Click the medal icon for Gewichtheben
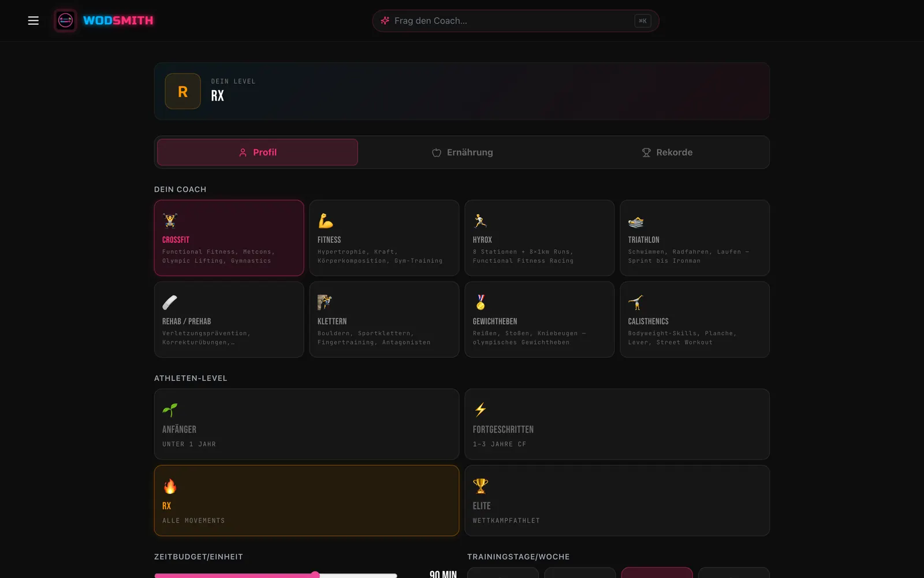Image resolution: width=924 pixels, height=578 pixels. [x=480, y=302]
